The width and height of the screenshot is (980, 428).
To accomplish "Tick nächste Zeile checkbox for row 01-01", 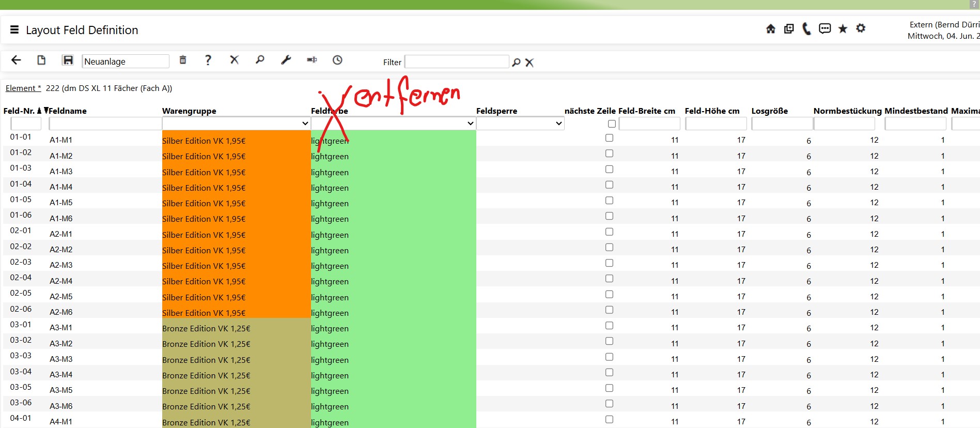I will click(x=609, y=138).
